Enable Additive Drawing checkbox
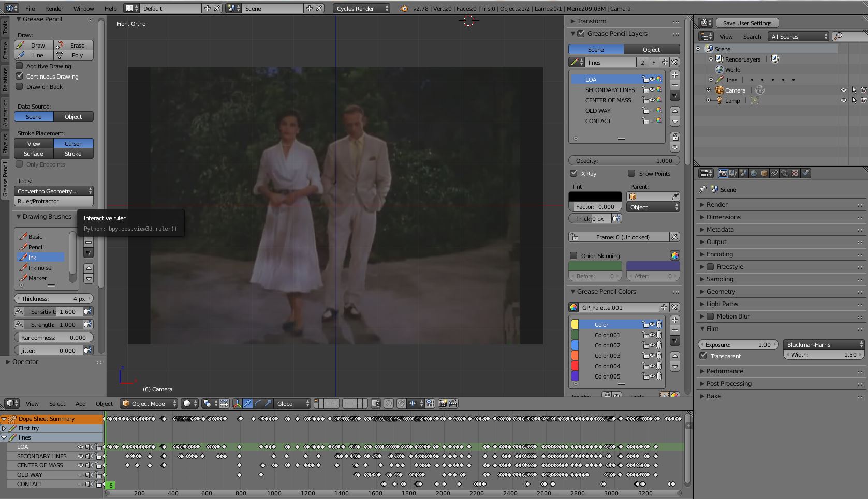The width and height of the screenshot is (868, 499). (20, 66)
